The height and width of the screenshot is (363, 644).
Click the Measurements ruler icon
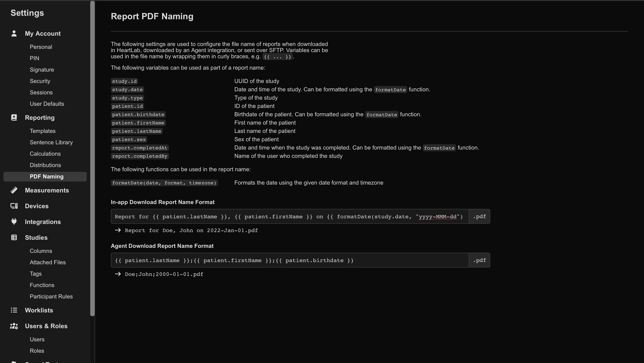(x=14, y=190)
